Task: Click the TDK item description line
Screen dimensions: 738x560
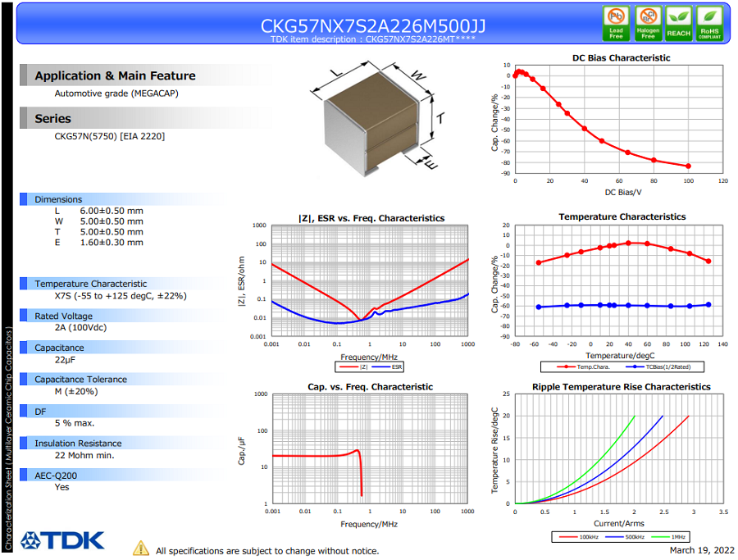Action: (x=373, y=39)
